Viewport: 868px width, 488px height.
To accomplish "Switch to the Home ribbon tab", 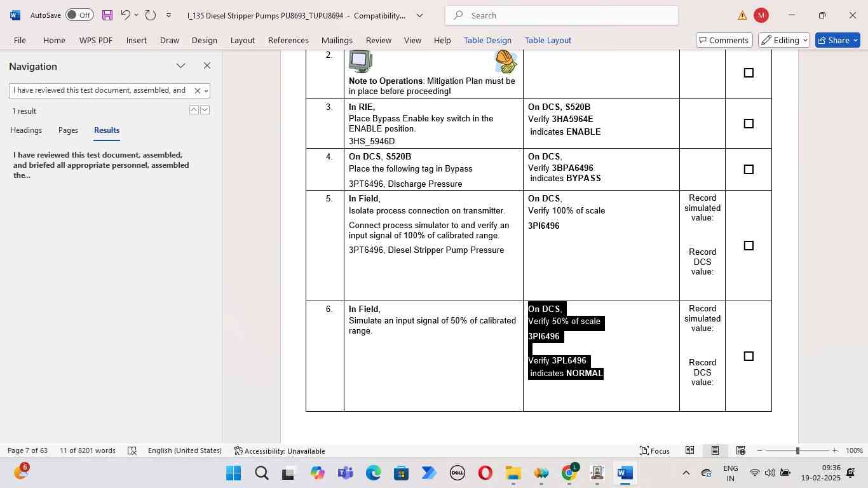I will [x=54, y=40].
